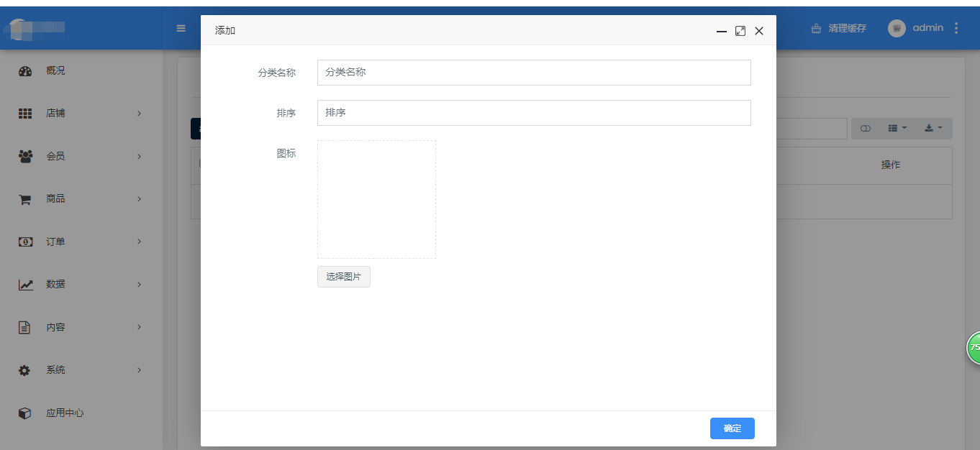The image size is (980, 450).
Task: Open the 订单 sidebar menu item
Action: 55,242
